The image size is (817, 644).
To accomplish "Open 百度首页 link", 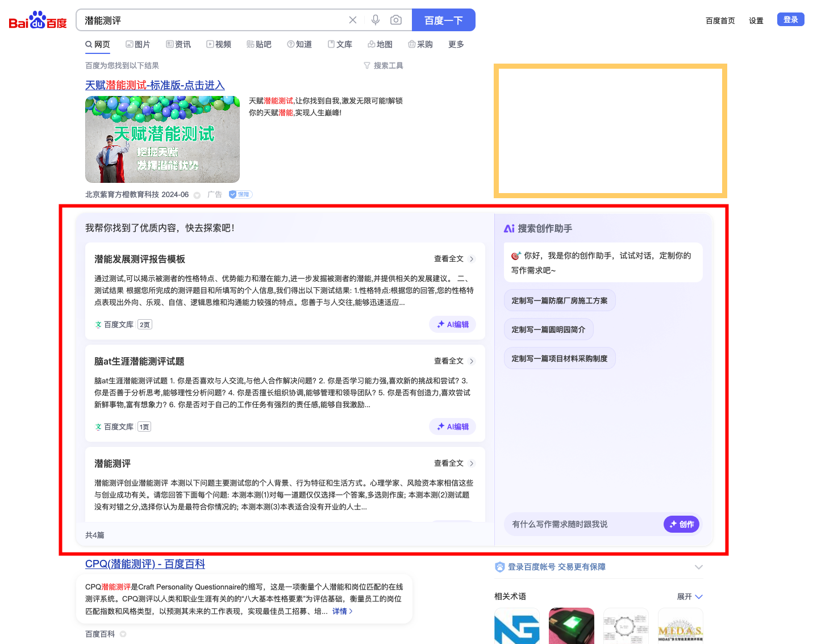I will (x=720, y=20).
